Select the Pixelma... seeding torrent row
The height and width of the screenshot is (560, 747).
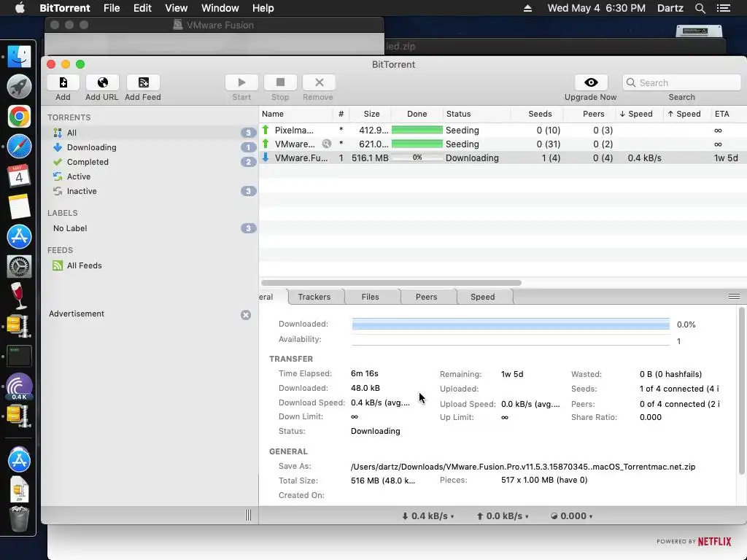[x=503, y=130]
